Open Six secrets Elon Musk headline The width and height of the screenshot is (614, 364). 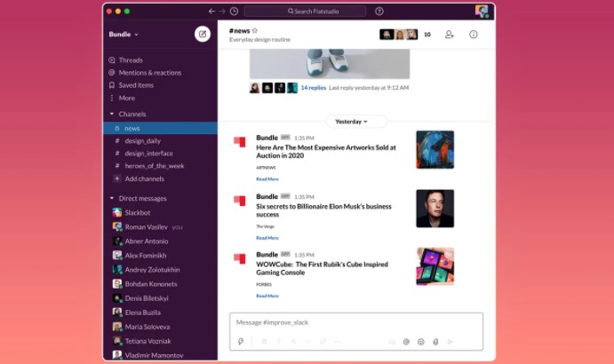point(323,210)
